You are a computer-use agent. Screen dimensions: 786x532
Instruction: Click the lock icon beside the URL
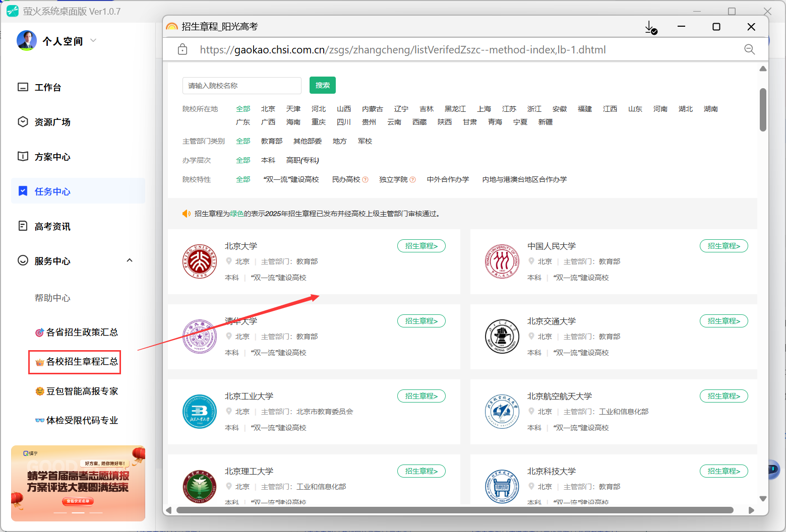click(x=182, y=49)
